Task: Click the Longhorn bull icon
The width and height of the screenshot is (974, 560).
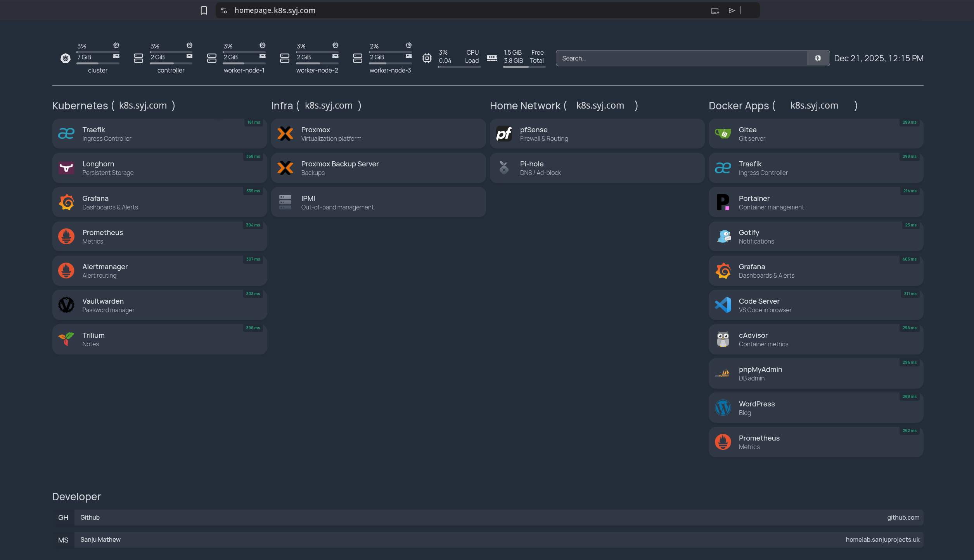Action: pyautogui.click(x=66, y=168)
